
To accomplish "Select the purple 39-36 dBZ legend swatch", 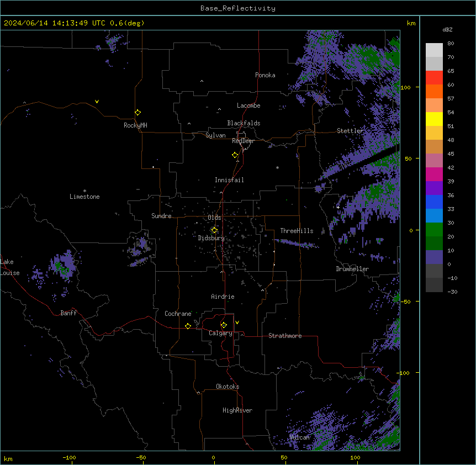I will pyautogui.click(x=434, y=188).
